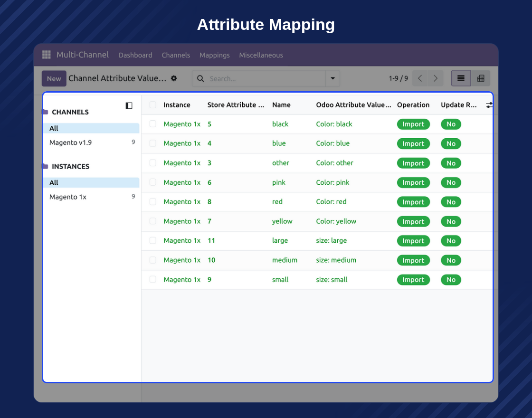532x418 pixels.
Task: Check the row for black
Action: [x=152, y=124]
